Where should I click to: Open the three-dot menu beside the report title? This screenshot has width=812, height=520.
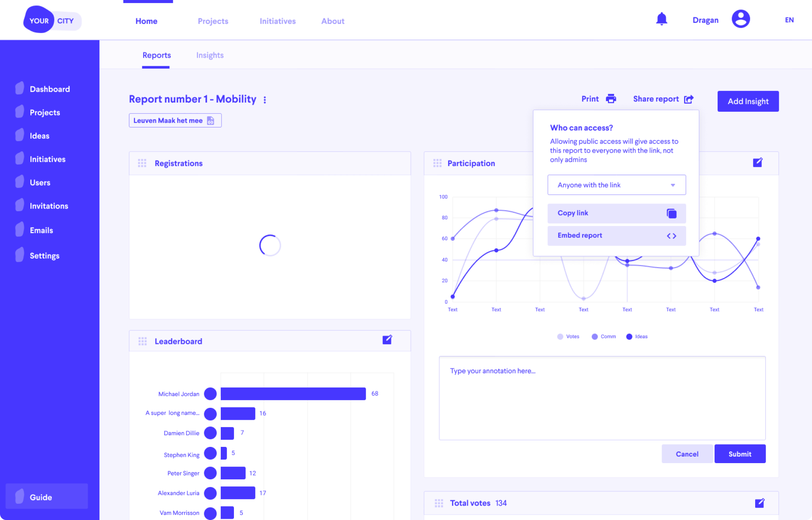click(265, 99)
